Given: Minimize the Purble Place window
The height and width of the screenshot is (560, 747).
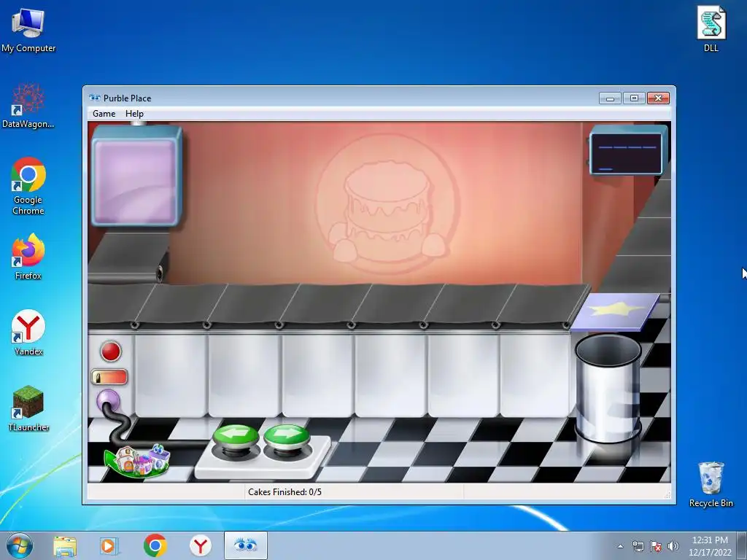Looking at the screenshot, I should (610, 98).
